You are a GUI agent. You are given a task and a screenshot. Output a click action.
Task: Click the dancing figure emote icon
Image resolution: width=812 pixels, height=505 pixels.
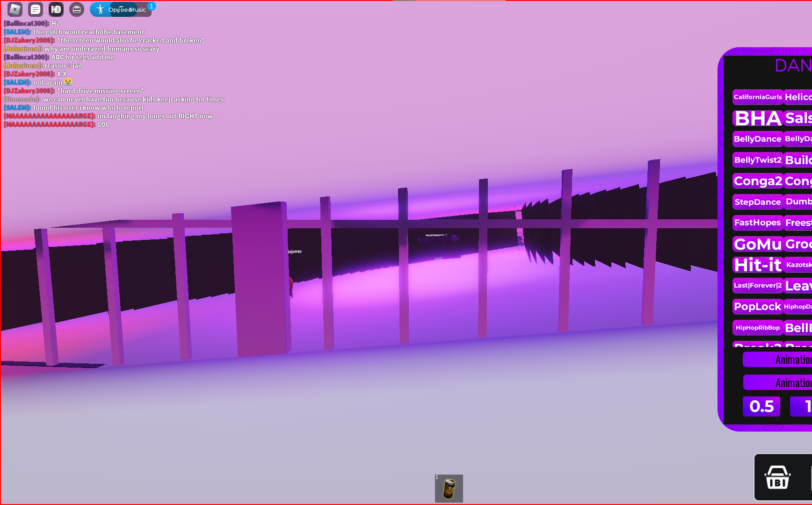pos(100,9)
